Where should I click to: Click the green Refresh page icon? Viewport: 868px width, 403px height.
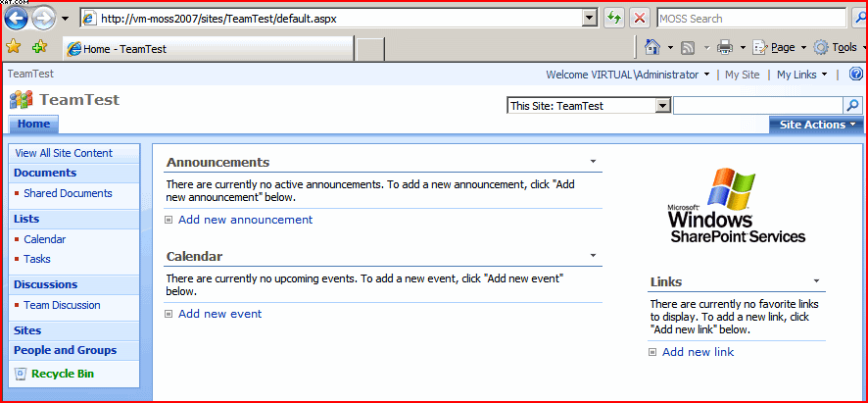(614, 18)
